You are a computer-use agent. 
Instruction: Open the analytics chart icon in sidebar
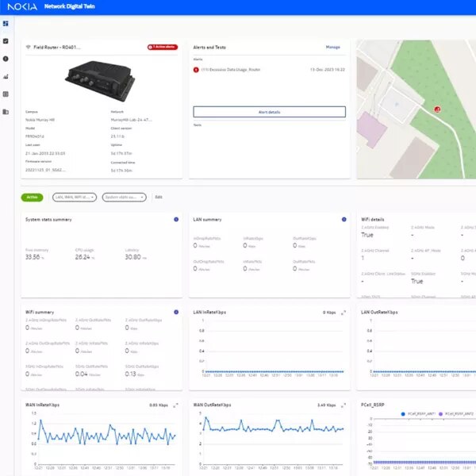(x=6, y=77)
